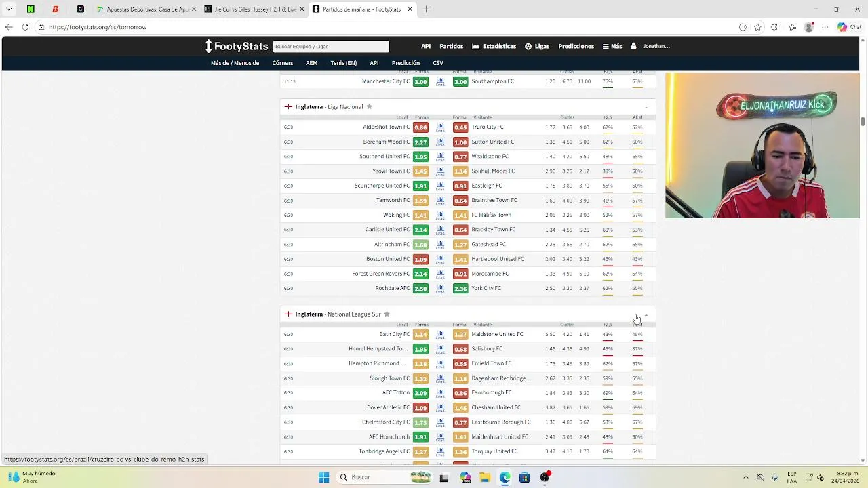Favorite Inglaterra Liga Nacional with star

(369, 106)
